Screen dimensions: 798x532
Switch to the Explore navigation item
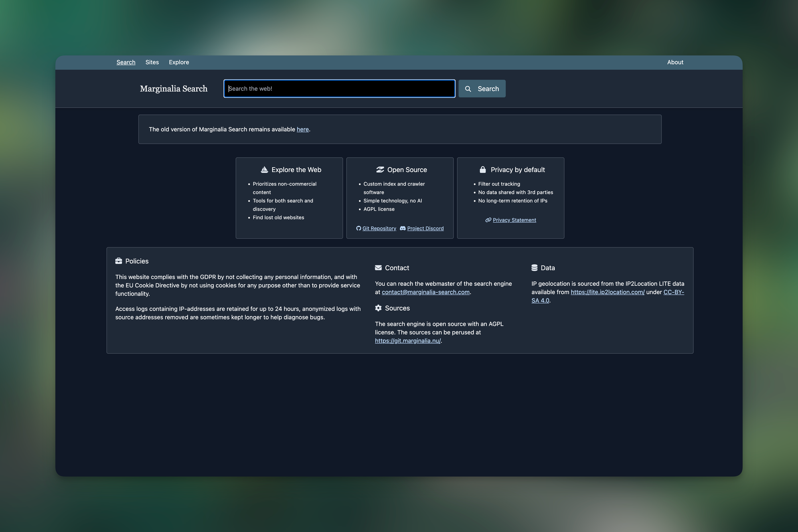pyautogui.click(x=179, y=62)
